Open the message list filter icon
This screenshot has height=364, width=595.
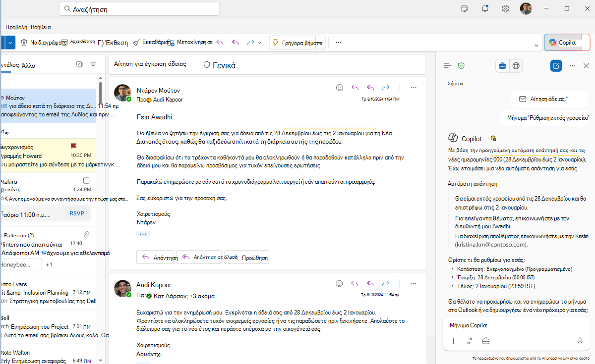click(x=93, y=64)
